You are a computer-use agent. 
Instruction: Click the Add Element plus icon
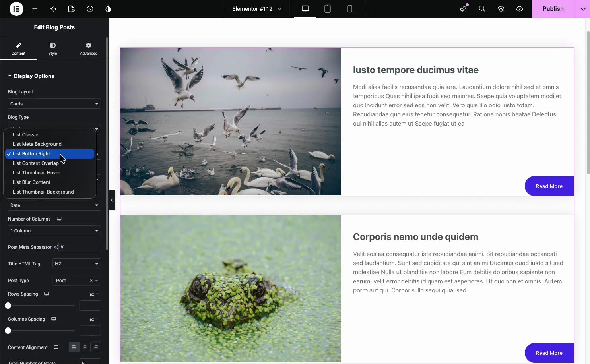click(x=35, y=9)
